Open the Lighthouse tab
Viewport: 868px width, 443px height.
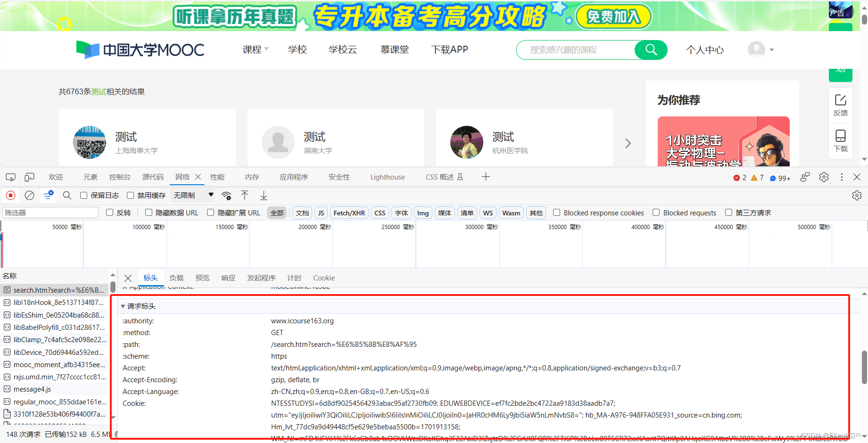pyautogui.click(x=388, y=177)
